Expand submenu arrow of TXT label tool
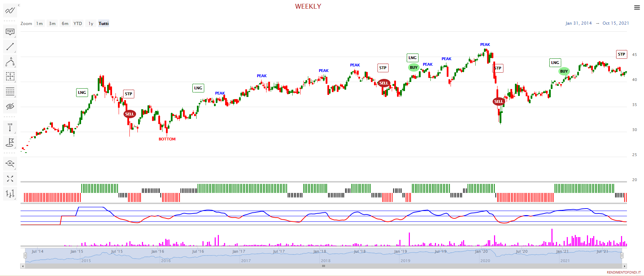The image size is (644, 276). [x=15, y=37]
